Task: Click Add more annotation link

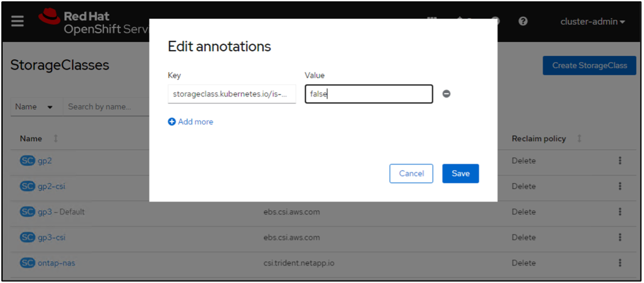Action: click(x=191, y=122)
